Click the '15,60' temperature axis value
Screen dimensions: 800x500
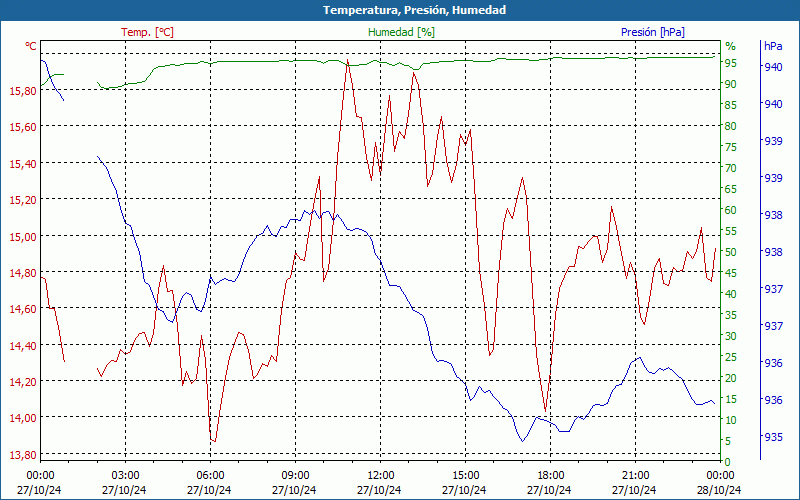click(x=22, y=127)
